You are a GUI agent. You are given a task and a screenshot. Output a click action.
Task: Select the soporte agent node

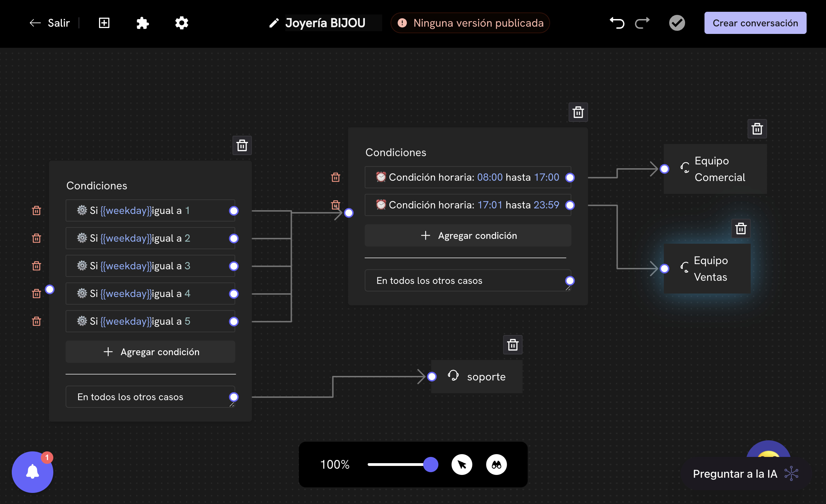click(477, 377)
